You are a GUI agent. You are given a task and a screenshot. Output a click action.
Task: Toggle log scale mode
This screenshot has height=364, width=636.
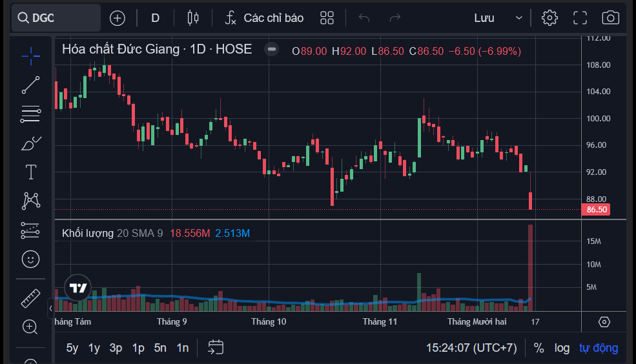coord(562,348)
